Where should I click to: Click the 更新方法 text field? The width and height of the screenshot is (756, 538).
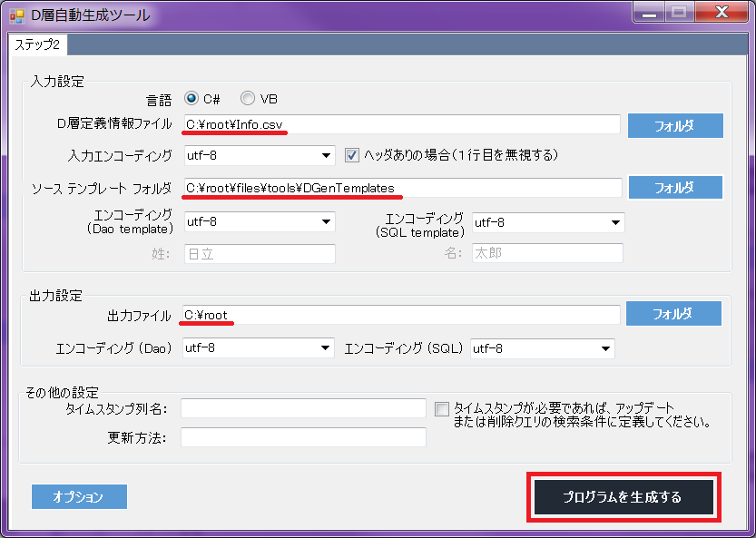tap(303, 437)
